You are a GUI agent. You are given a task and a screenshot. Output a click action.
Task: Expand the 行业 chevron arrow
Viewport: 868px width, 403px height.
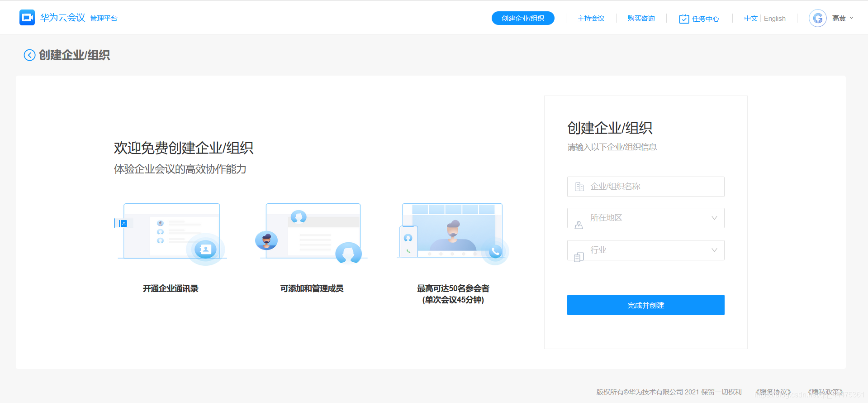click(x=714, y=250)
